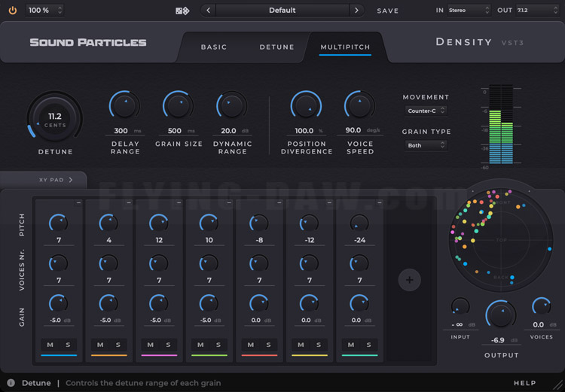565x392 pixels.
Task: Click the Voice Speed knob
Action: [x=360, y=105]
